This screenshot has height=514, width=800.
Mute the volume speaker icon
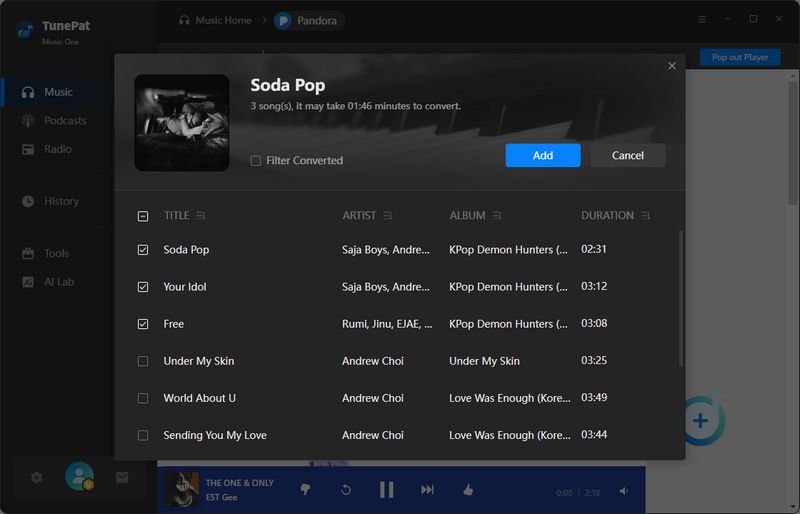pyautogui.click(x=624, y=491)
